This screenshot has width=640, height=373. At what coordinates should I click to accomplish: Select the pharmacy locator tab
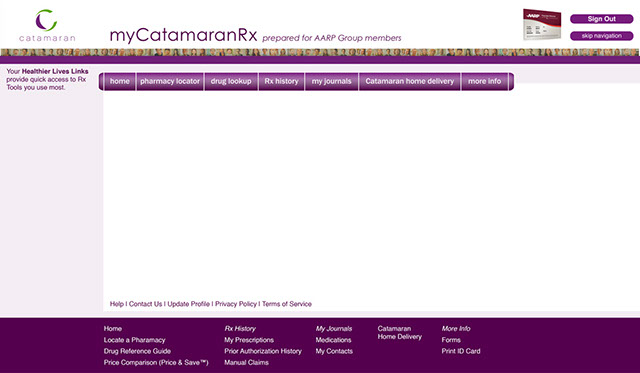[170, 81]
